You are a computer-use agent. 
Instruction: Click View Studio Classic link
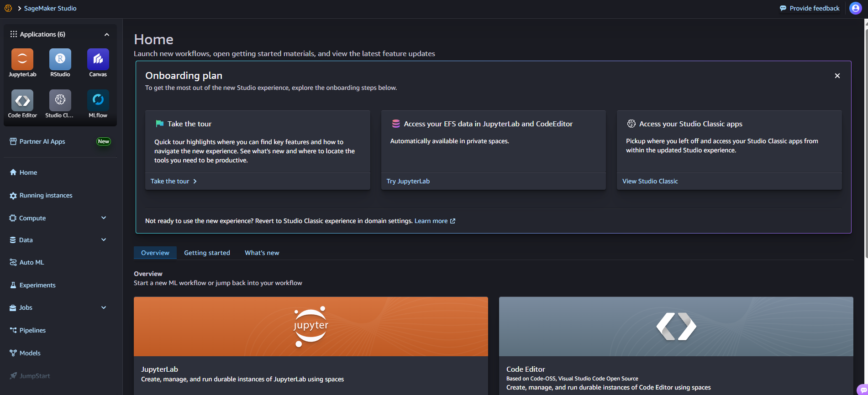coord(650,181)
